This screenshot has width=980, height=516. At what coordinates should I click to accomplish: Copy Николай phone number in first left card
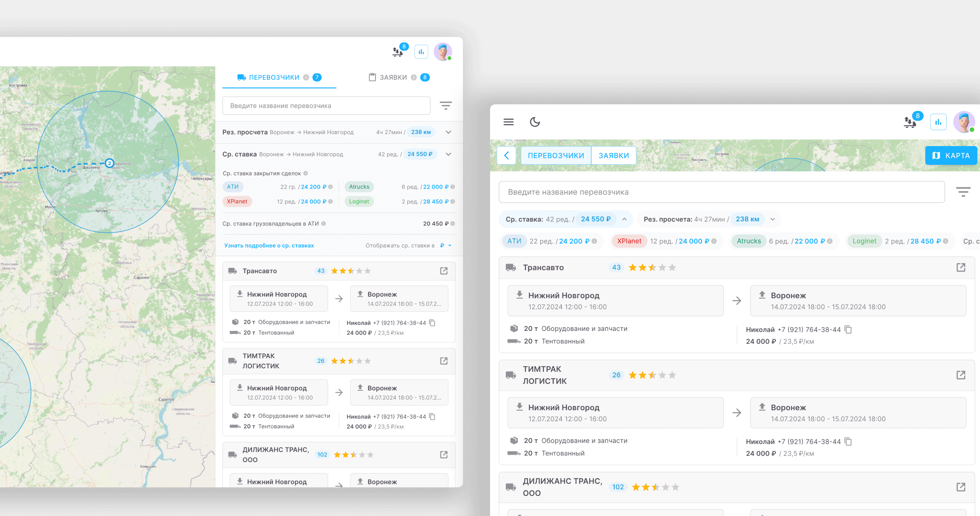pyautogui.click(x=432, y=323)
